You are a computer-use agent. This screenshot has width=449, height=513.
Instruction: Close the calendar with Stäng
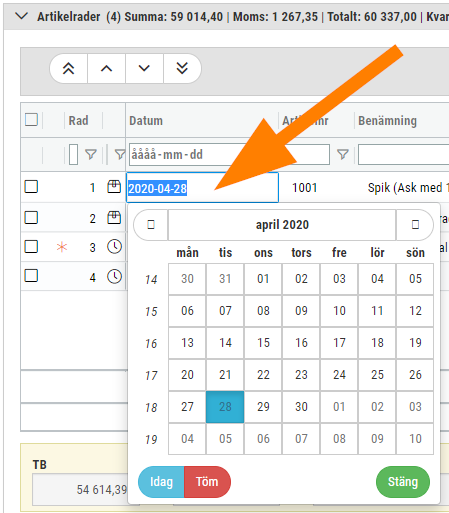(403, 482)
